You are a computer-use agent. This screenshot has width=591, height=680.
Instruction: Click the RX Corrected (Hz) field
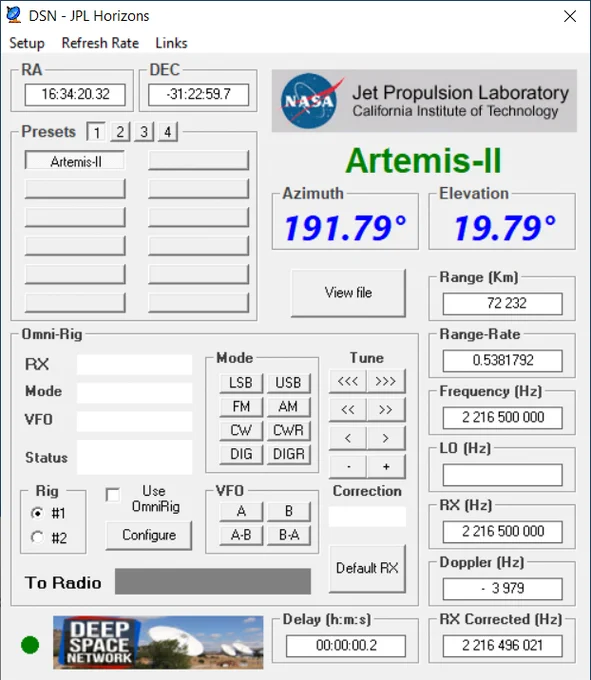pos(503,645)
